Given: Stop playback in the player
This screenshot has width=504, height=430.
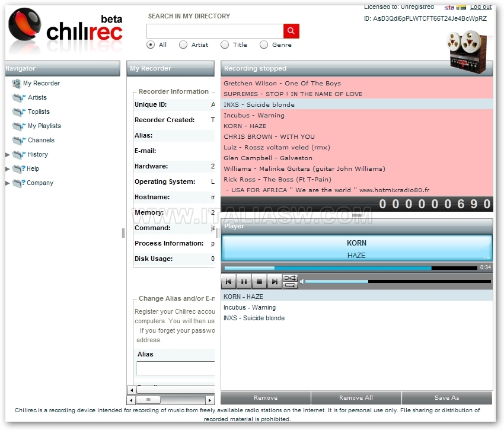Looking at the screenshot, I should click(259, 281).
